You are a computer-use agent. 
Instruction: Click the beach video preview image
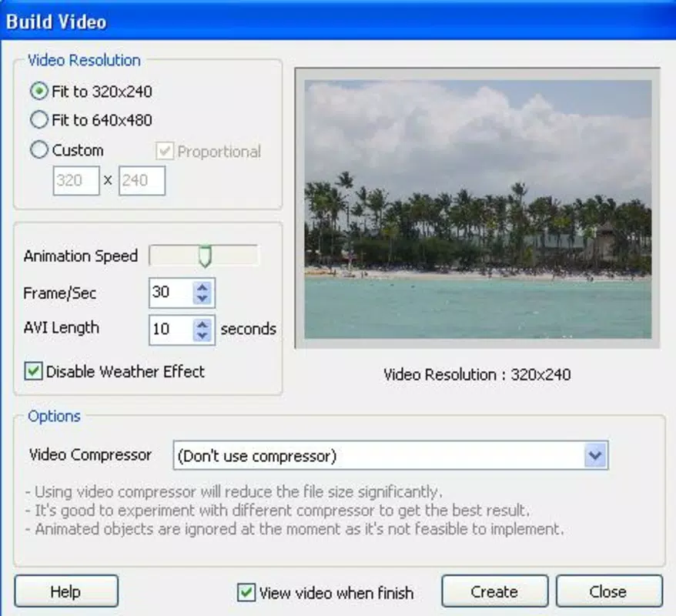coord(477,209)
